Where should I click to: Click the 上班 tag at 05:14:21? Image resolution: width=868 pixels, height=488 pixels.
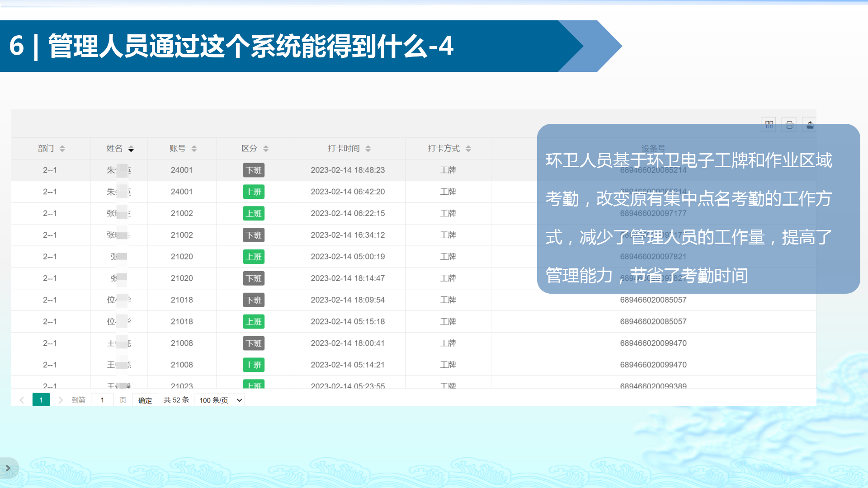click(x=254, y=365)
